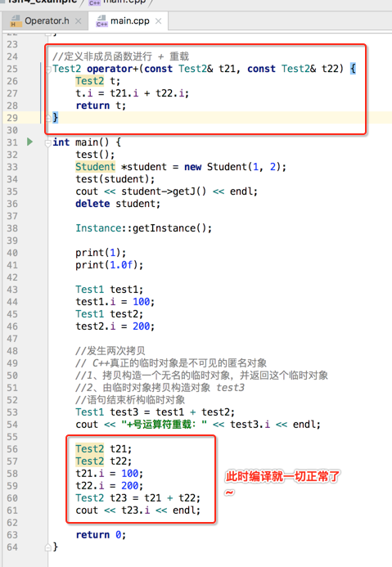
Task: Click the 'Test2 t21;' declaration
Action: click(x=103, y=449)
